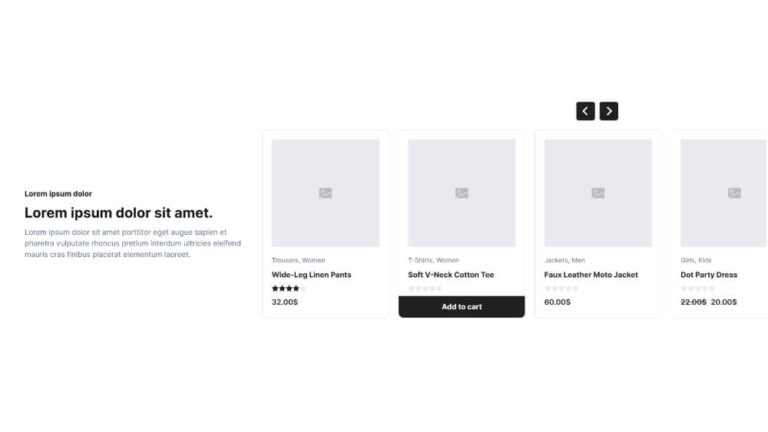Select the Men category link
This screenshot has width=768, height=432.
point(579,260)
